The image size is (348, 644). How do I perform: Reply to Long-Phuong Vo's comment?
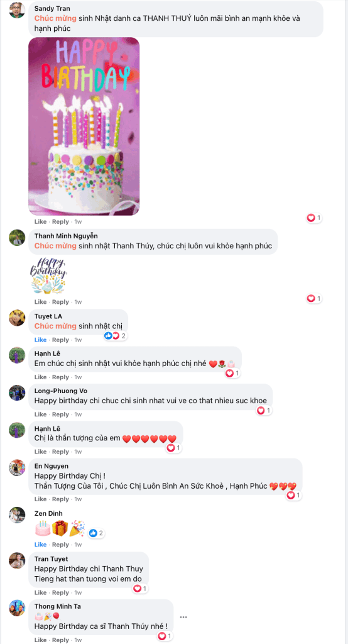pos(60,414)
